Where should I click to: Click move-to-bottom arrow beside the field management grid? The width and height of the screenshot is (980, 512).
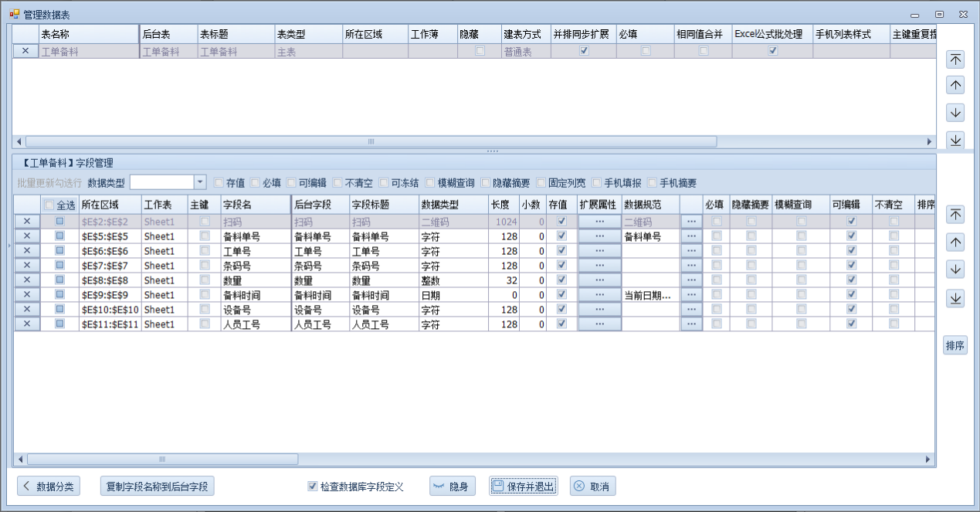pos(955,298)
